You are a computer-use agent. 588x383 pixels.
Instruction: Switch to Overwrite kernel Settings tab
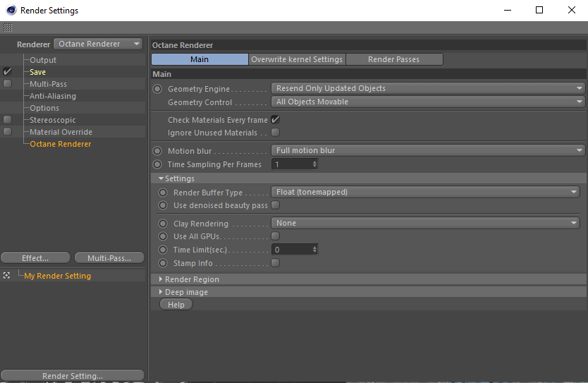coord(297,59)
